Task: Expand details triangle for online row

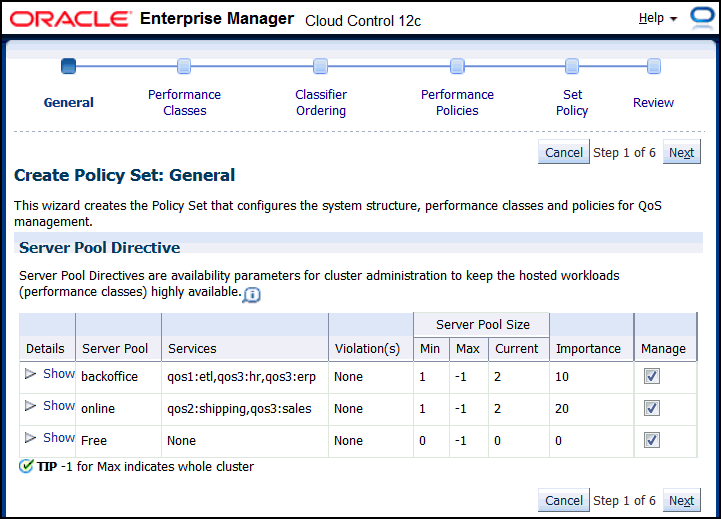Action: point(30,405)
